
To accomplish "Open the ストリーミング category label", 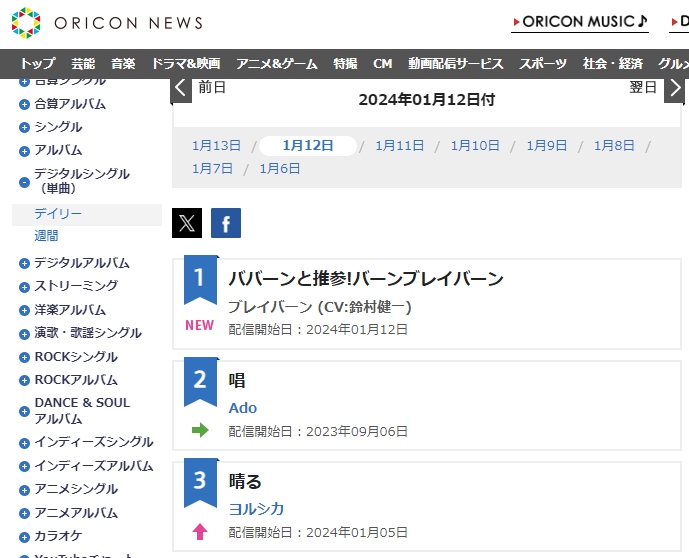I will coord(76,286).
